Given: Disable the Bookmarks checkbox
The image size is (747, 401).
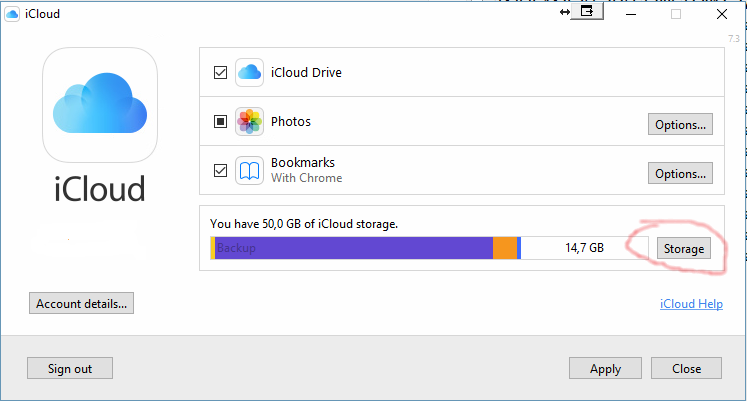Looking at the screenshot, I should 220,170.
